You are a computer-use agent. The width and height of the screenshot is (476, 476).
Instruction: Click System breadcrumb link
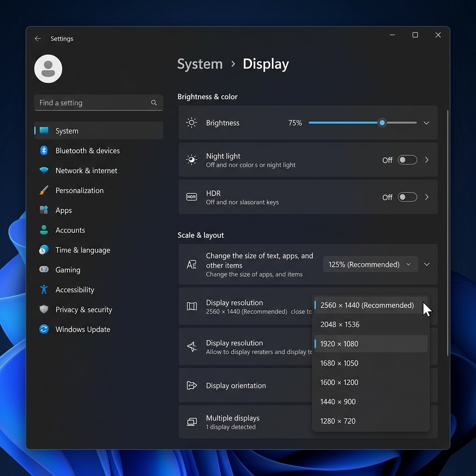pos(200,64)
